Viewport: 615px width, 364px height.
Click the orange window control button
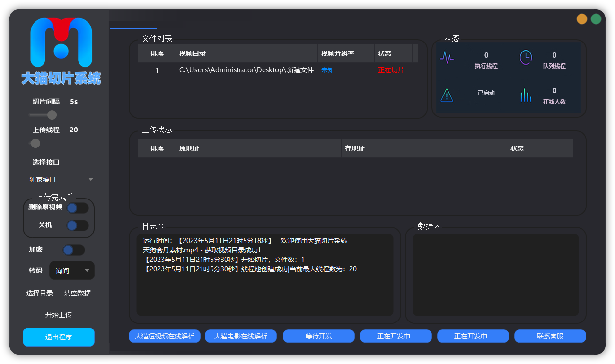tap(582, 19)
